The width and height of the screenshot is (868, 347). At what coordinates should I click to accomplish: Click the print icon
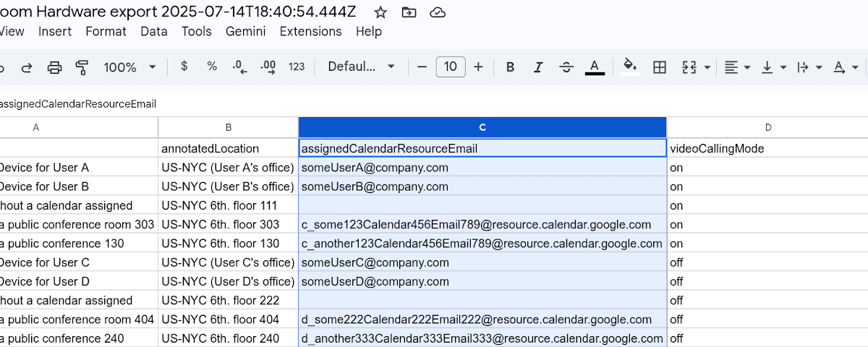[x=54, y=67]
